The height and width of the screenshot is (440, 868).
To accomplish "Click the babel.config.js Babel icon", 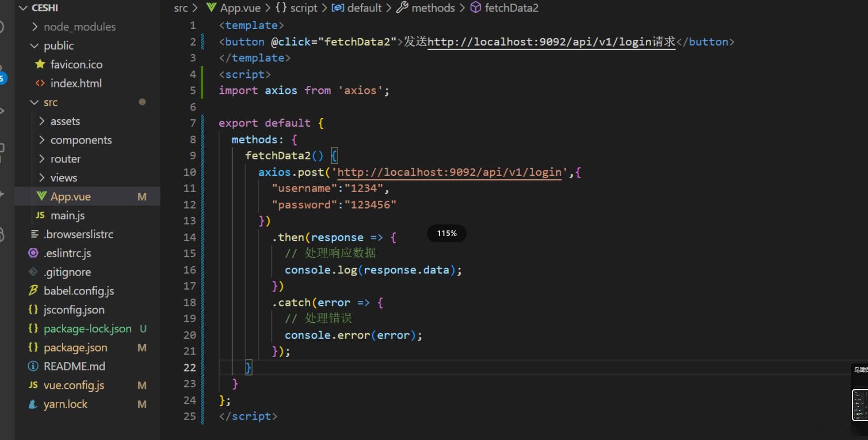I will click(x=33, y=291).
